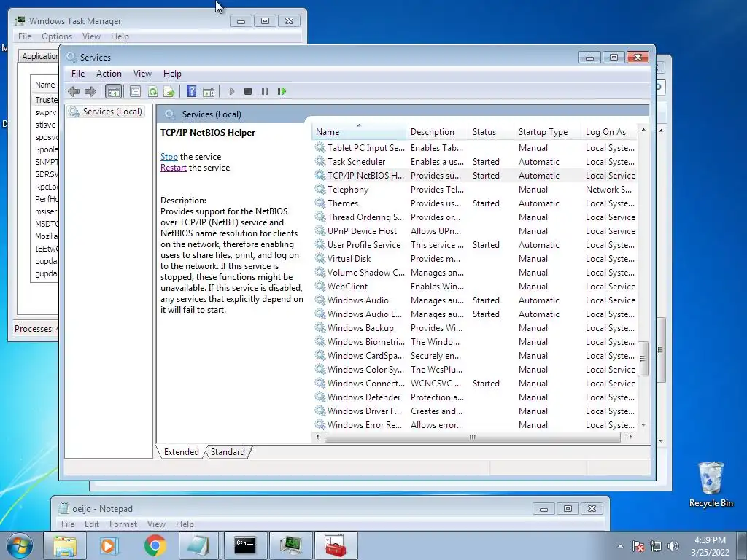The height and width of the screenshot is (560, 747).
Task: Open View menu in Services window
Action: point(142,74)
